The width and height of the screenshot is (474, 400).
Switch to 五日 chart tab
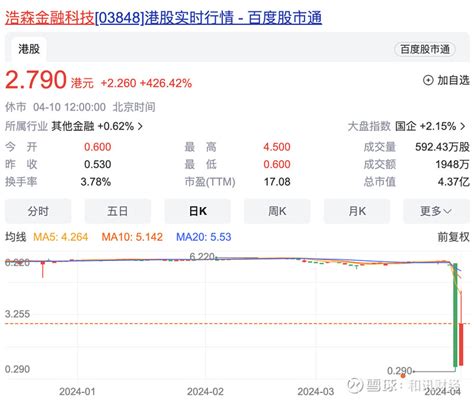pos(118,211)
